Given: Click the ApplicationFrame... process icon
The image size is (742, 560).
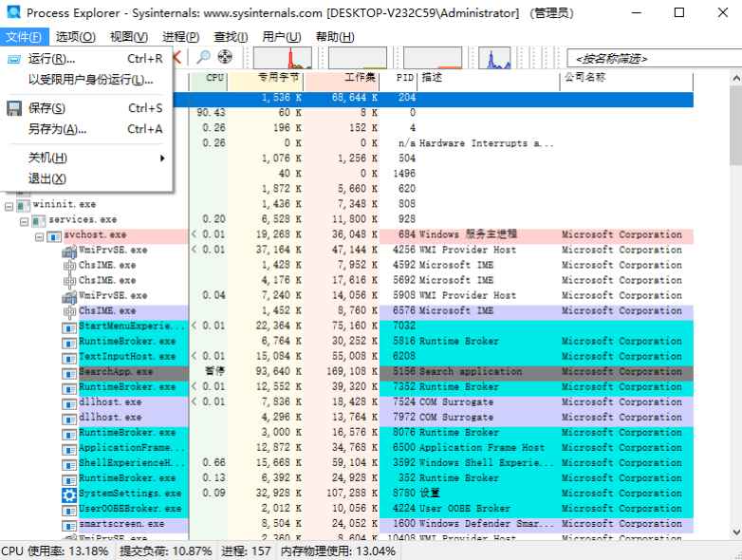Looking at the screenshot, I should point(69,449).
